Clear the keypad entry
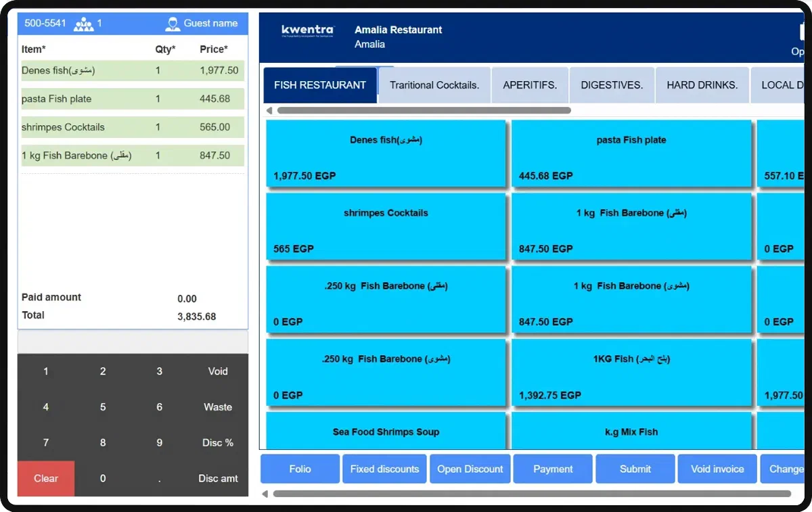 [46, 478]
